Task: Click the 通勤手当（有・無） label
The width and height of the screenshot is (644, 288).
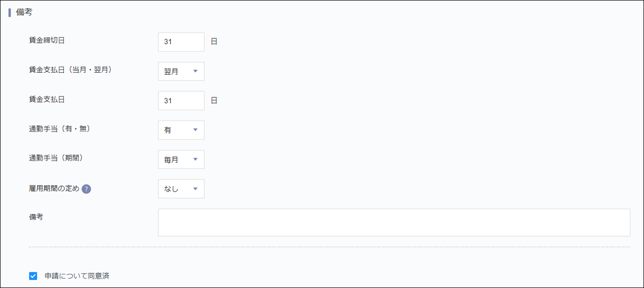Action: click(x=60, y=128)
